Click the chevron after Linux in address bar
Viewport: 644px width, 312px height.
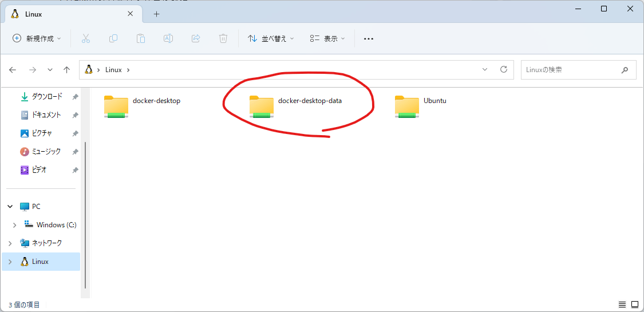(128, 70)
